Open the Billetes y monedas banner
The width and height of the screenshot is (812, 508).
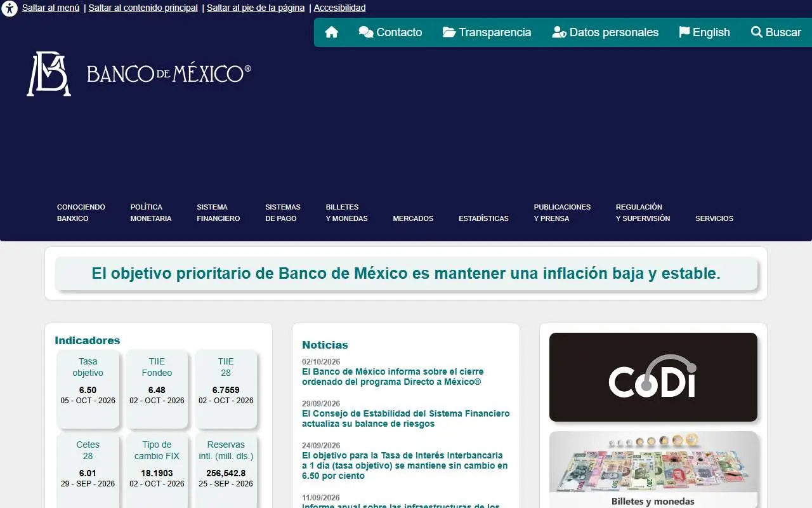click(x=653, y=470)
